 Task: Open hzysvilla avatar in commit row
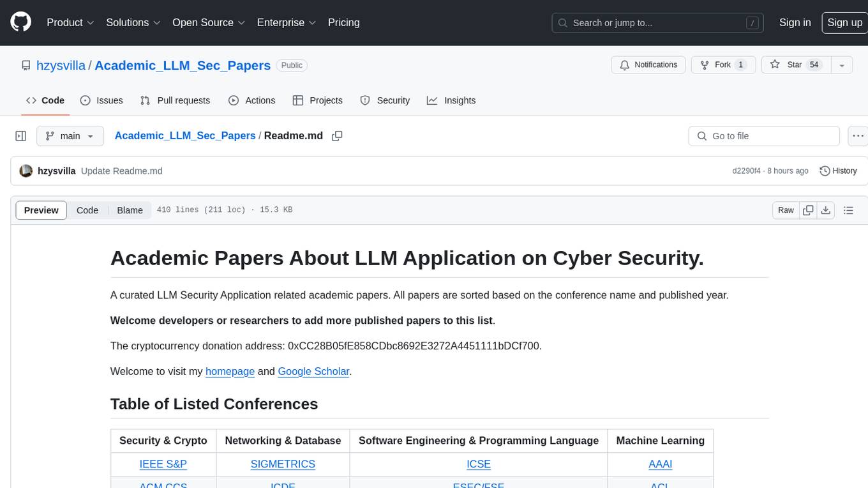[x=26, y=171]
